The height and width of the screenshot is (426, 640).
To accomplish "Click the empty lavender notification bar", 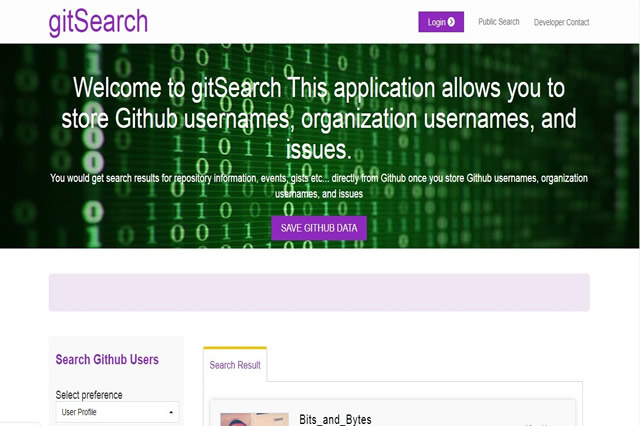I will click(x=319, y=292).
